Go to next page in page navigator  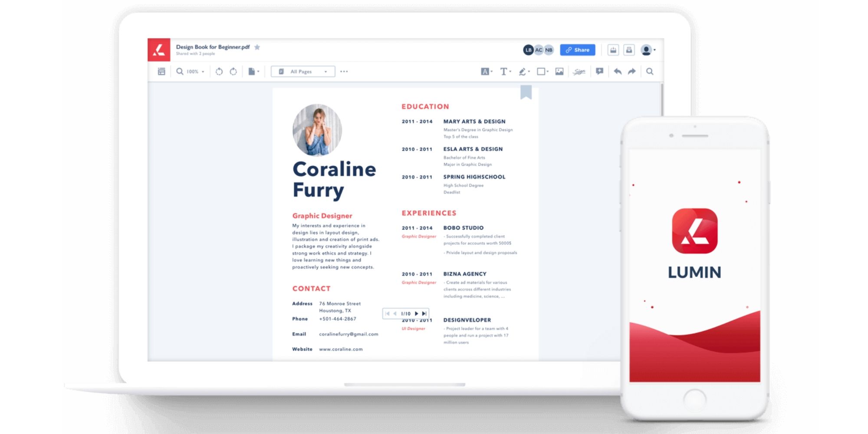[x=416, y=313]
